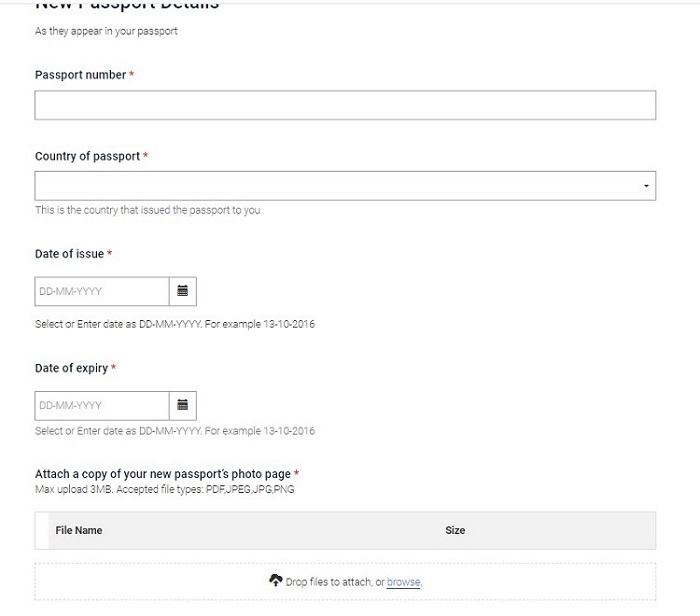Click the 'Attach a copy' passport photo label
Screen dimensions: 700x616
(163, 474)
